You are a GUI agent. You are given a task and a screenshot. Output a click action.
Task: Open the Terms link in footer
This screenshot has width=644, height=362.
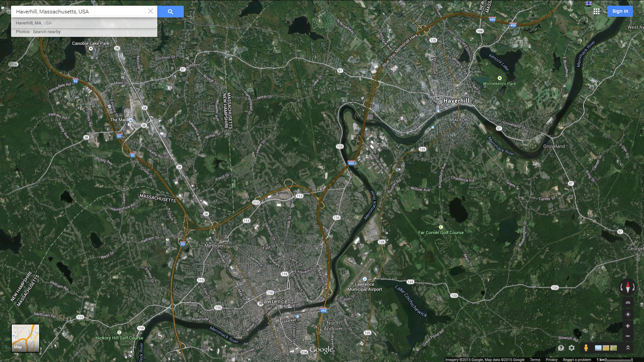tap(535, 360)
